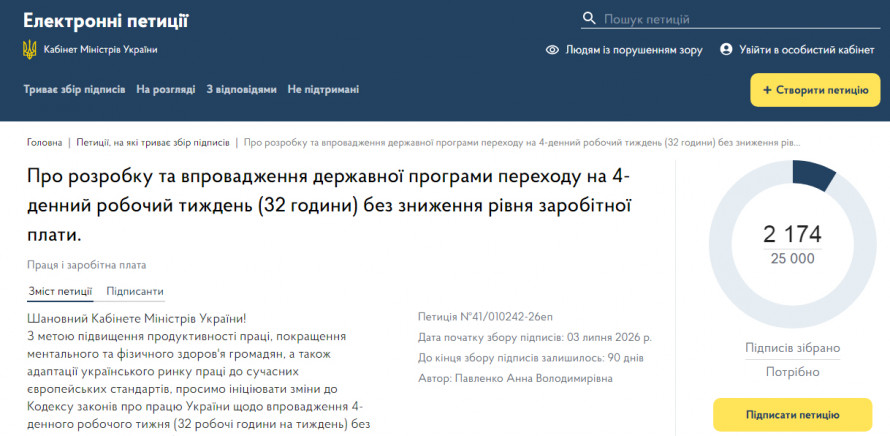This screenshot has height=436, width=890.
Task: Click the Потрібно label
Action: (792, 372)
